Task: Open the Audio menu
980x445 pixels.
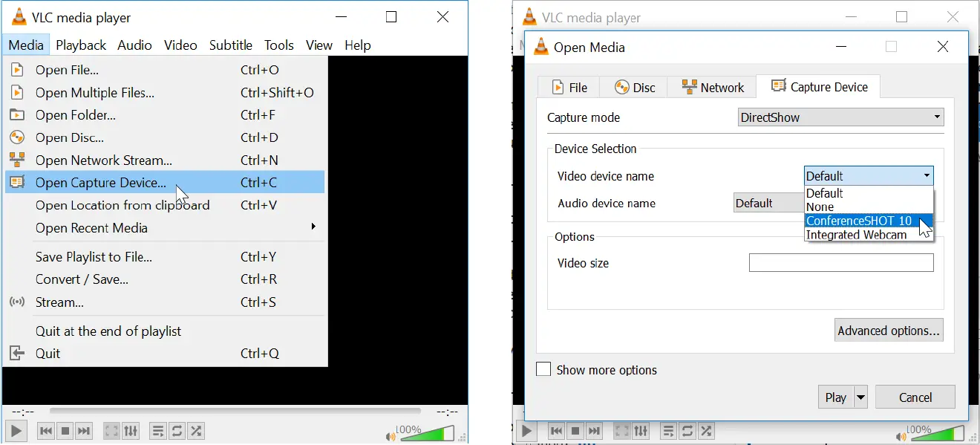Action: click(134, 45)
